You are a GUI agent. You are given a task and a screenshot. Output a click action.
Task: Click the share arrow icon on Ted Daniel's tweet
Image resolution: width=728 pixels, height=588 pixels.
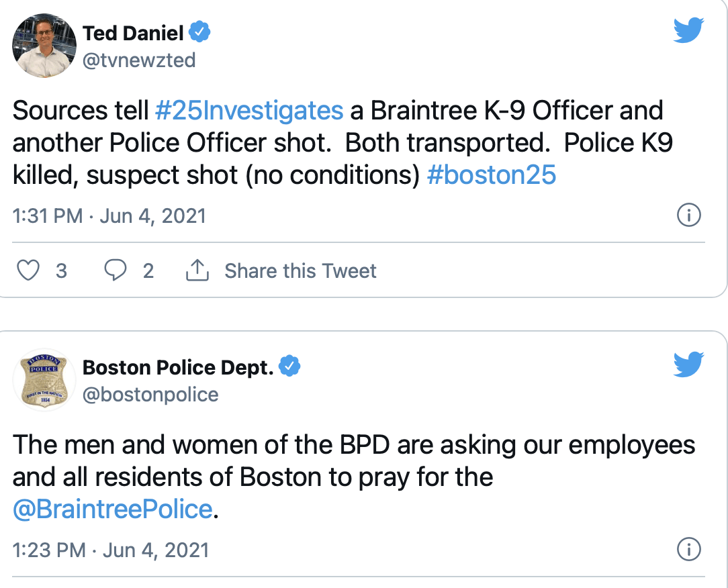tap(197, 270)
